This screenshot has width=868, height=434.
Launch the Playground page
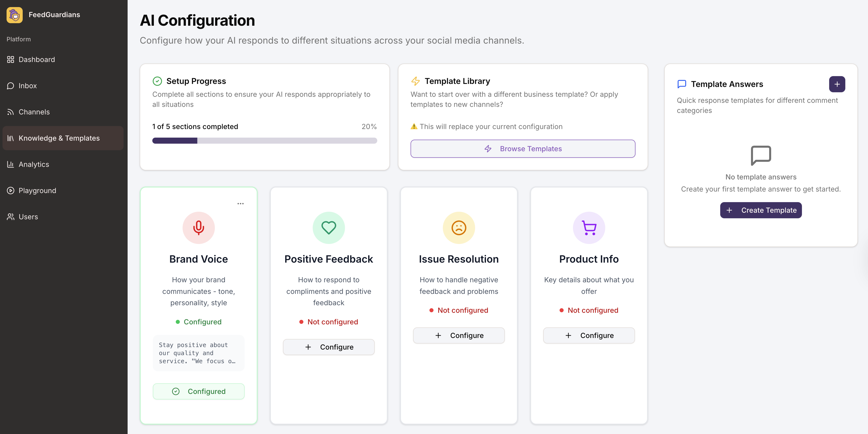point(37,191)
